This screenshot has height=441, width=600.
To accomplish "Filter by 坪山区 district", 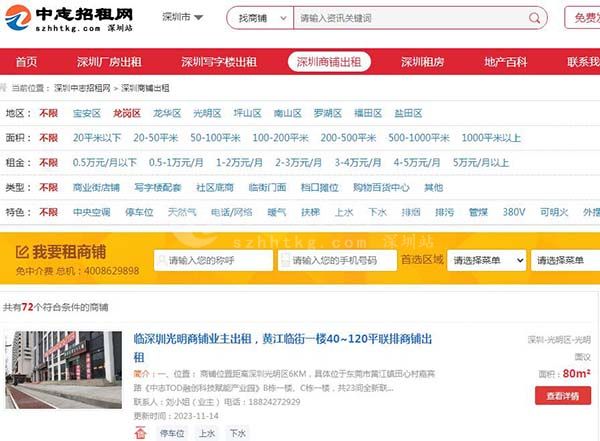I will [x=247, y=113].
